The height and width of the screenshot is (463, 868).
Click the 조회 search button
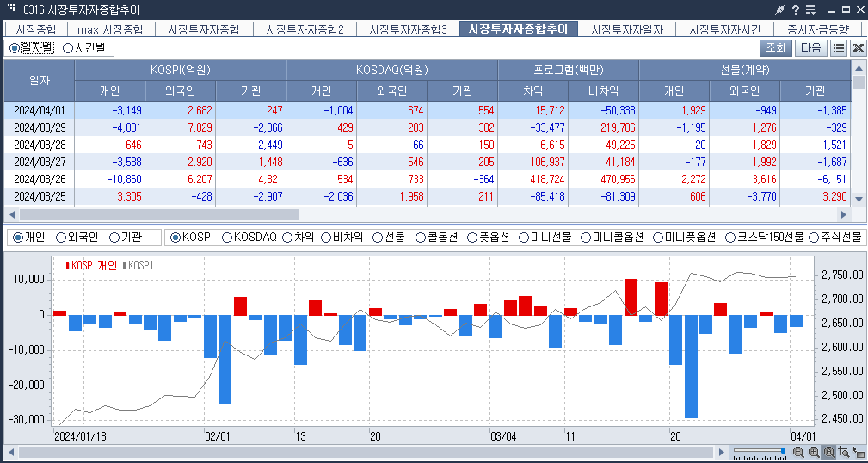pyautogui.click(x=776, y=48)
